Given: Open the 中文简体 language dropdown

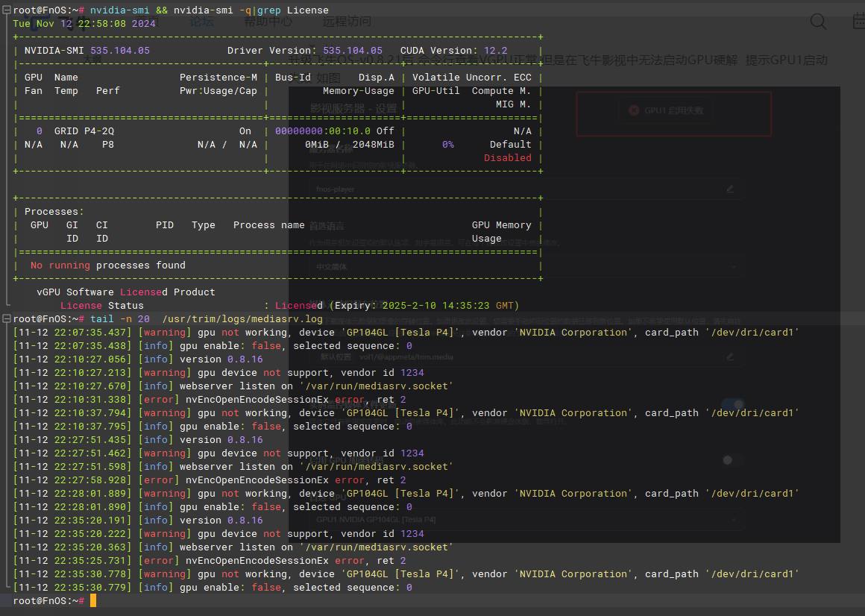Looking at the screenshot, I should (x=526, y=267).
